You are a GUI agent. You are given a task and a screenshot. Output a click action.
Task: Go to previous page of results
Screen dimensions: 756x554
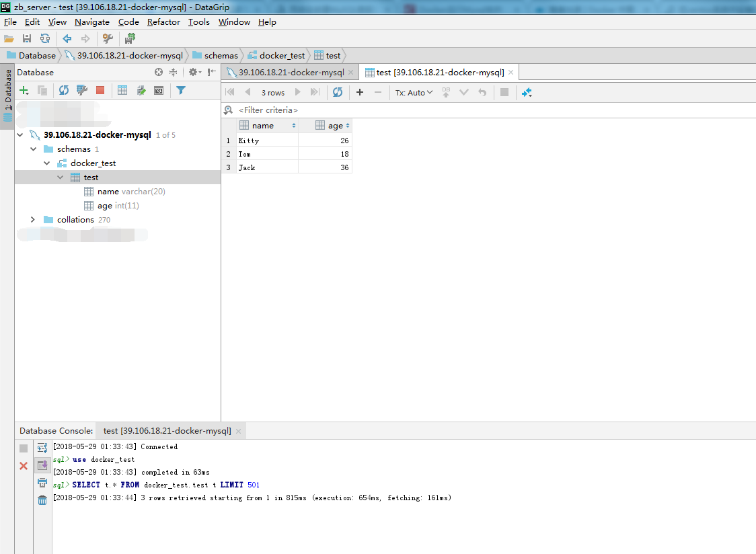click(x=248, y=92)
